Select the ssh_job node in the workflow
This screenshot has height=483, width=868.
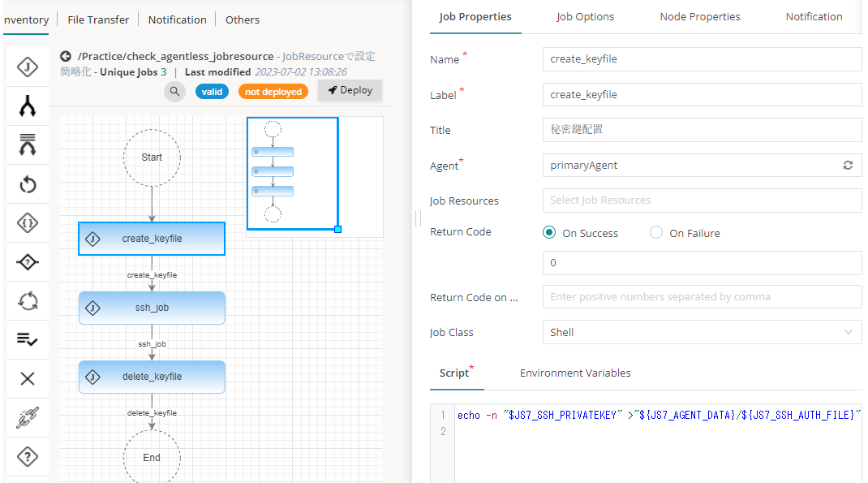tap(152, 307)
